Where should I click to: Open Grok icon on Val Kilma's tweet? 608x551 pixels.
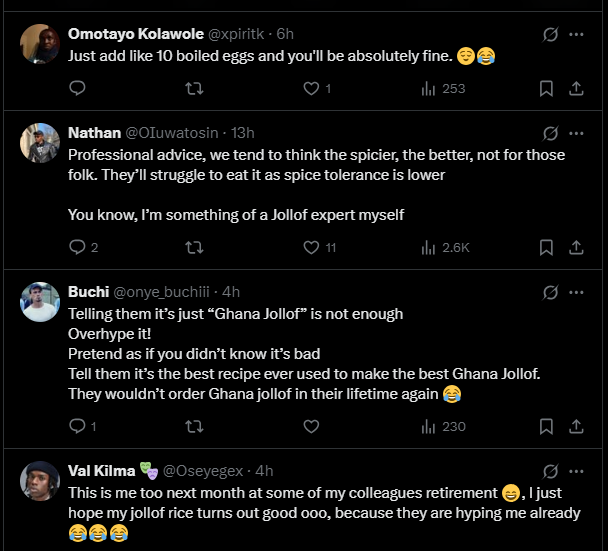point(549,471)
